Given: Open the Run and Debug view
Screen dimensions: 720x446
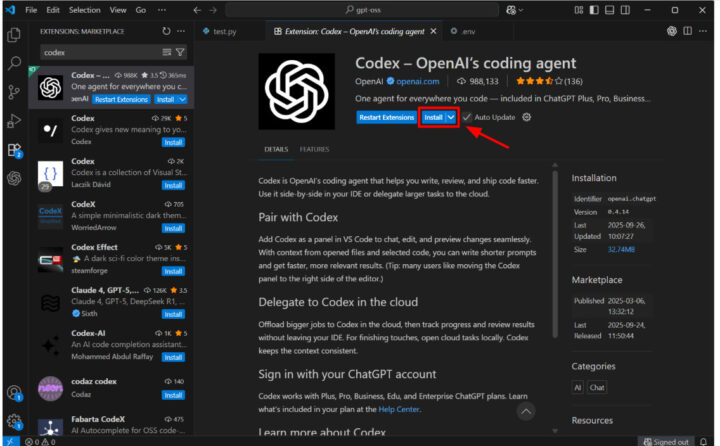Looking at the screenshot, I should tap(14, 121).
